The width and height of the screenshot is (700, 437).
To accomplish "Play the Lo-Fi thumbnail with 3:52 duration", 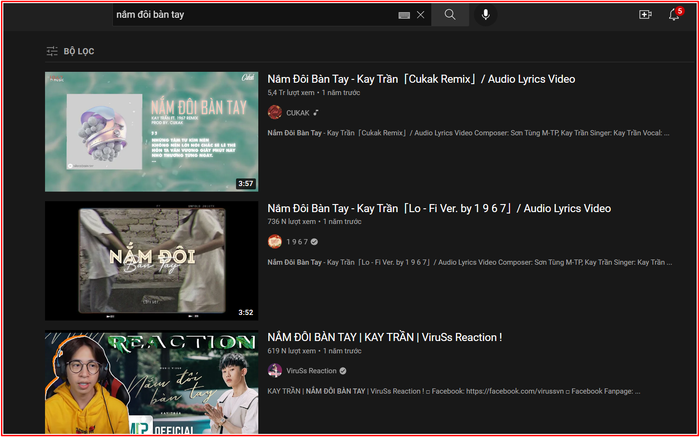I will [x=151, y=260].
